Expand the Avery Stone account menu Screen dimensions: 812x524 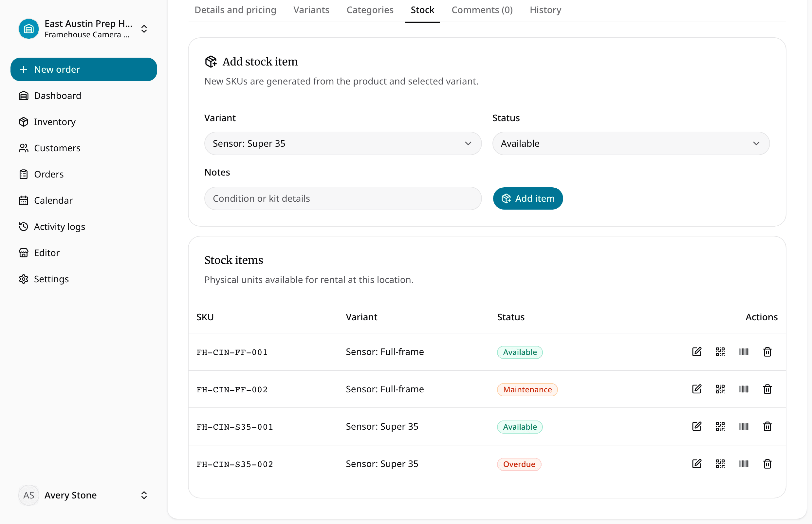point(144,495)
